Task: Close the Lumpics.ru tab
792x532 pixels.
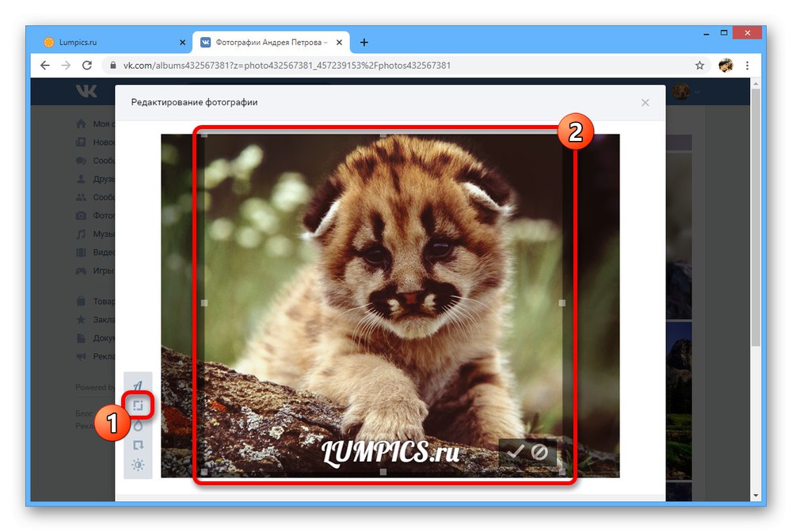Action: pos(182,43)
